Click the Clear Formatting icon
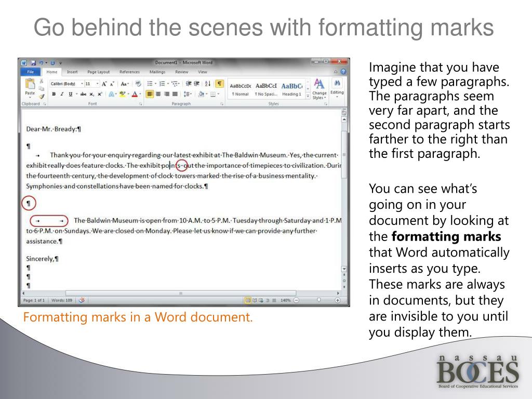 (x=138, y=84)
